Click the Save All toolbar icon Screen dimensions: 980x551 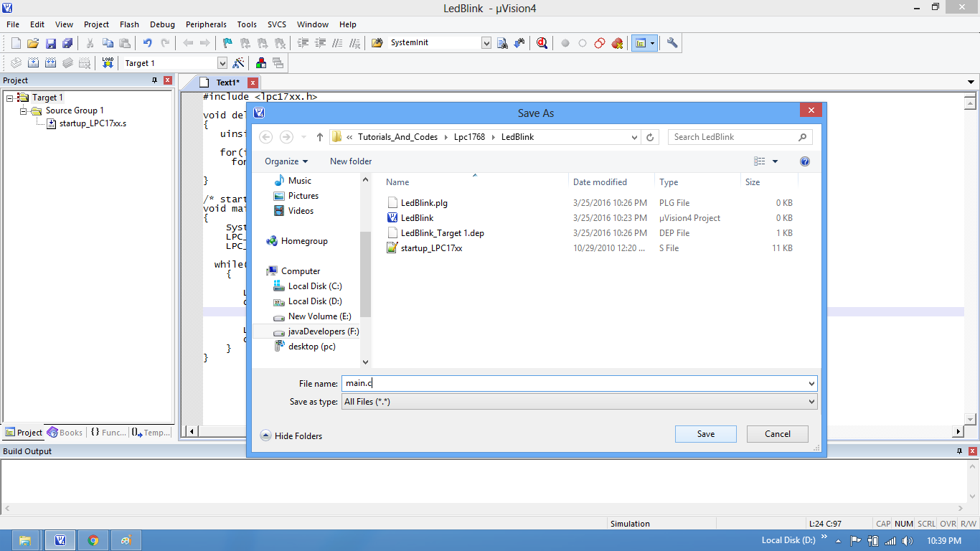coord(67,43)
